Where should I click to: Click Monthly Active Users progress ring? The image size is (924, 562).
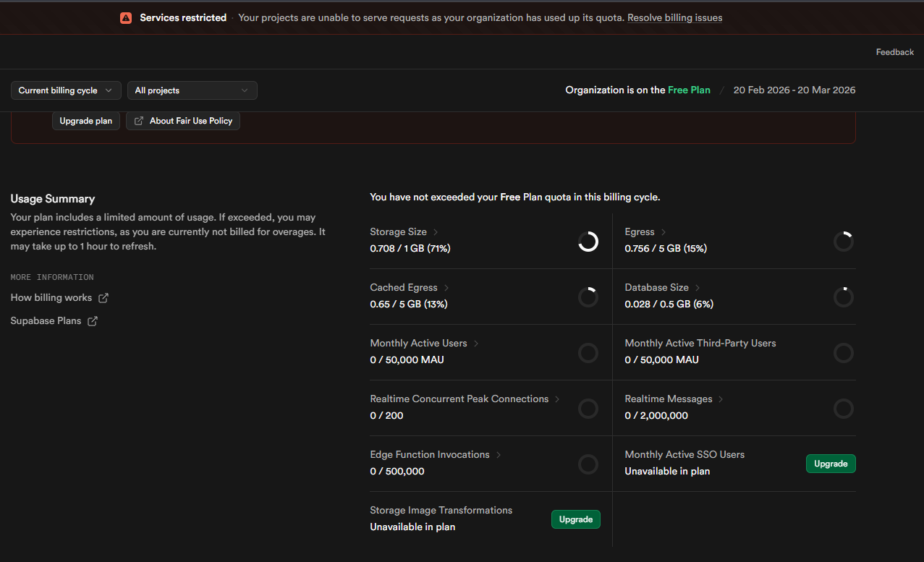pyautogui.click(x=588, y=353)
